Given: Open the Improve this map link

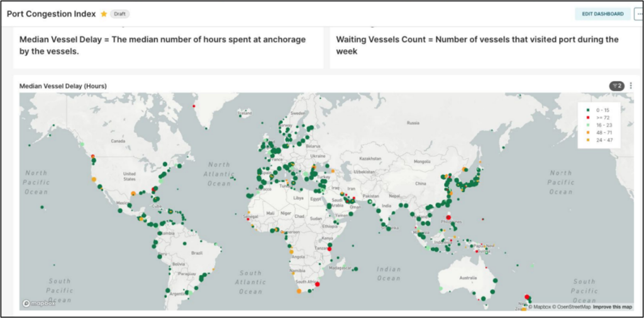Looking at the screenshot, I should click(613, 307).
